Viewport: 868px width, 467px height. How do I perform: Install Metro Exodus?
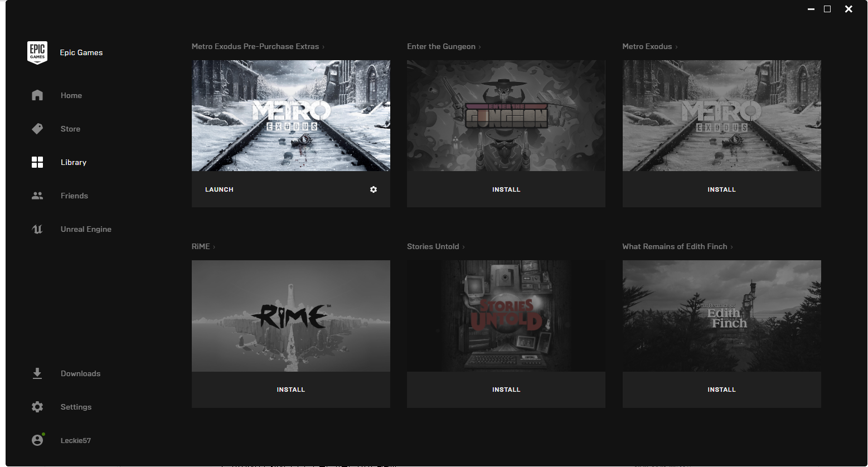pos(721,189)
